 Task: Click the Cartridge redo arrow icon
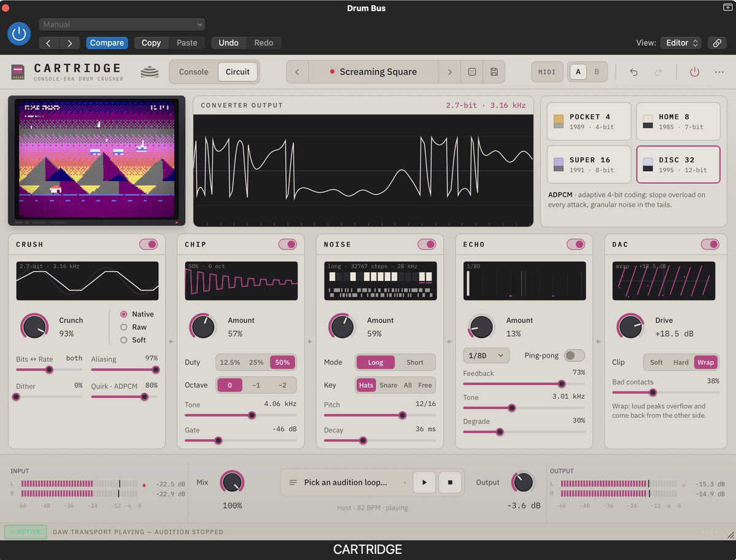tap(658, 72)
